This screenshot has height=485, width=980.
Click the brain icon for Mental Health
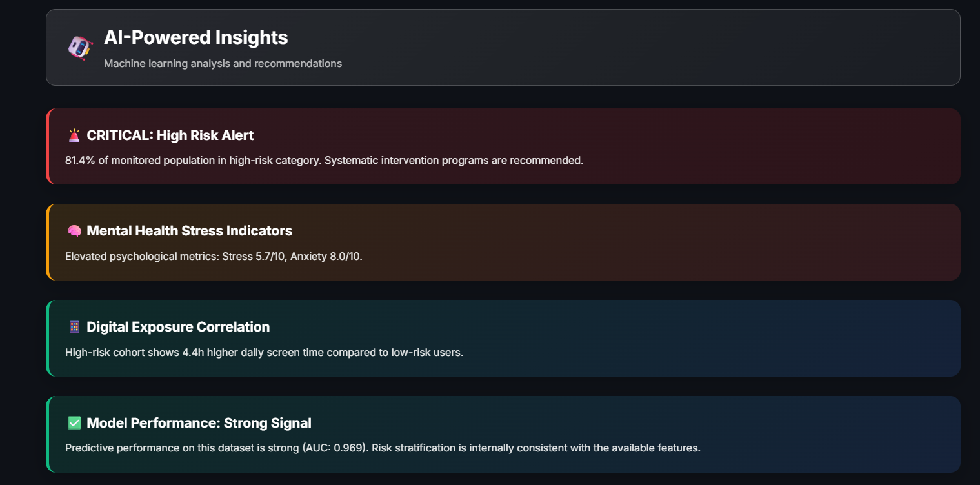(74, 231)
